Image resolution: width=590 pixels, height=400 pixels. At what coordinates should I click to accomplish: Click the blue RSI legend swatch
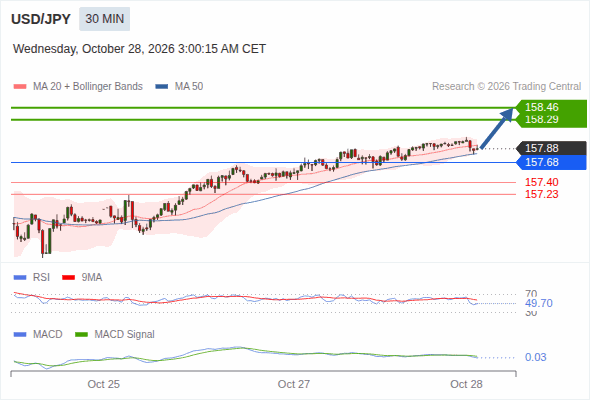coord(20,278)
